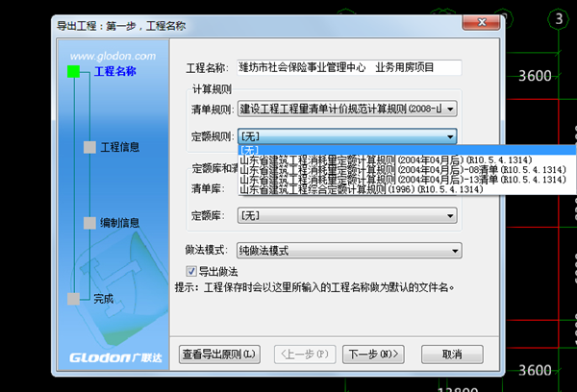Select the 完成 wizard step
The height and width of the screenshot is (392, 577).
coord(103,299)
